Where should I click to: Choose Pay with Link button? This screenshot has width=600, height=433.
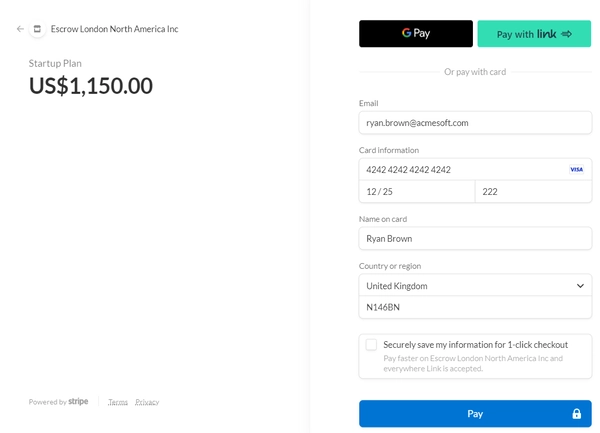tap(534, 34)
